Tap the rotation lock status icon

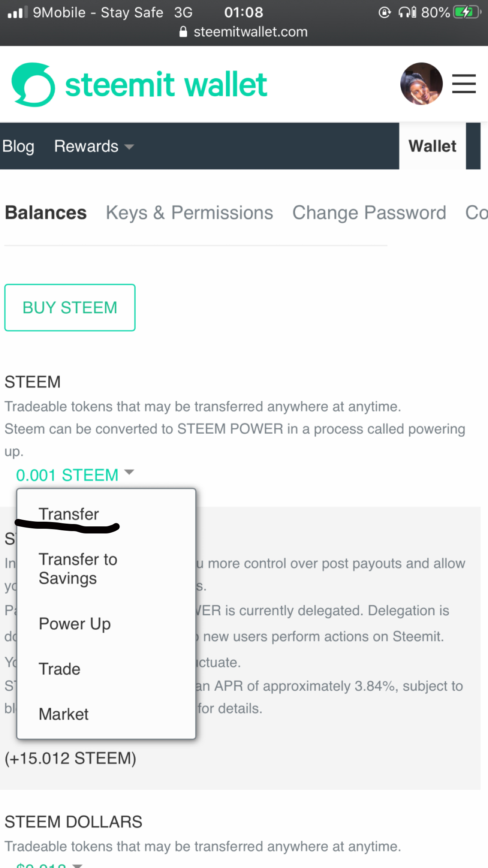tap(384, 12)
